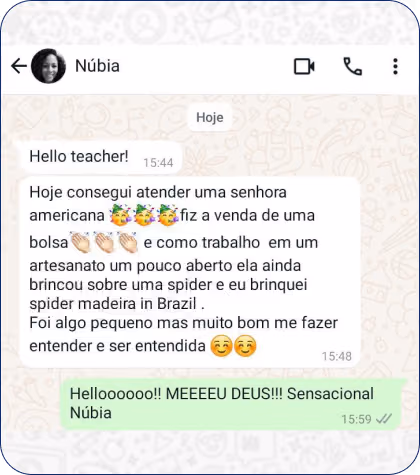Go back using the left arrow
Image resolution: width=420 pixels, height=475 pixels.
[x=19, y=66]
